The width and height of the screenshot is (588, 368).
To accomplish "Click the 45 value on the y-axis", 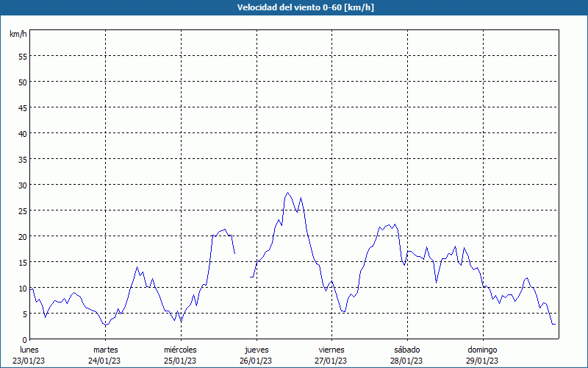I will point(23,108).
